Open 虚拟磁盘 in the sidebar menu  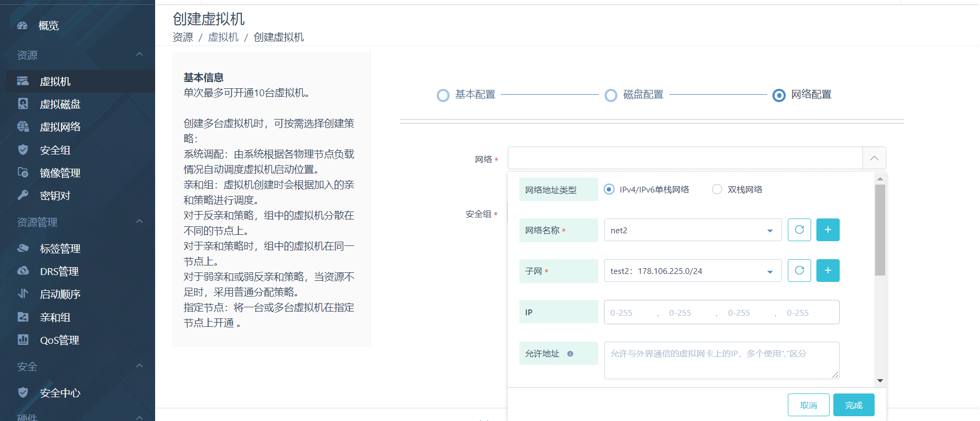click(60, 104)
